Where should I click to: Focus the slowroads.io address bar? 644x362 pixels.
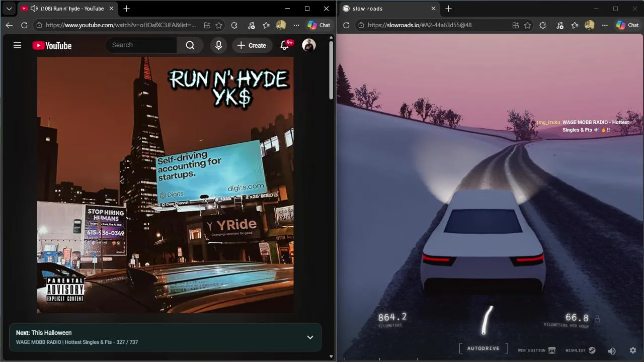[420, 25]
